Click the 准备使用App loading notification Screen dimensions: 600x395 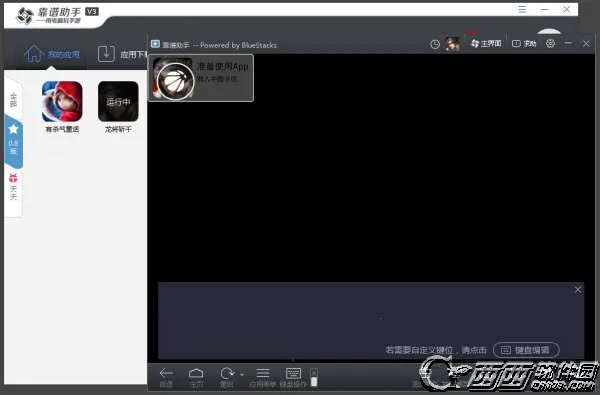coord(201,78)
